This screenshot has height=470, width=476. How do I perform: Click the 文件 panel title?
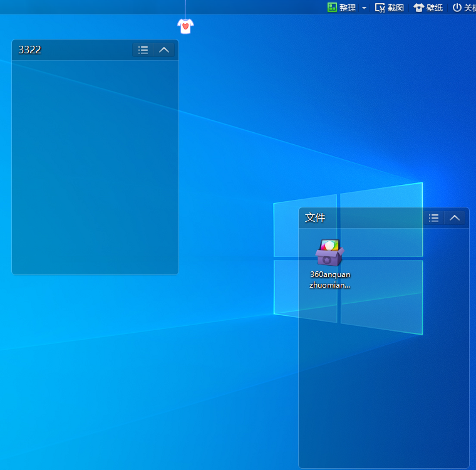(315, 218)
